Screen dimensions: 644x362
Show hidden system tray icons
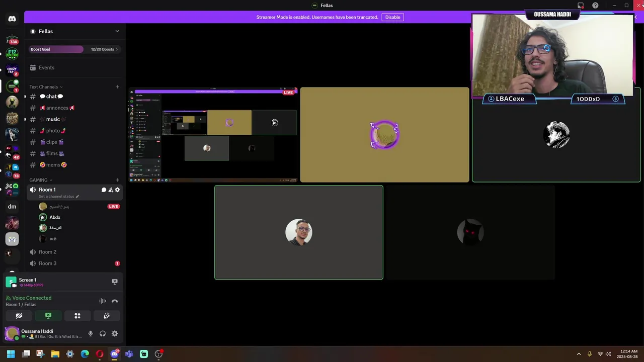click(579, 354)
